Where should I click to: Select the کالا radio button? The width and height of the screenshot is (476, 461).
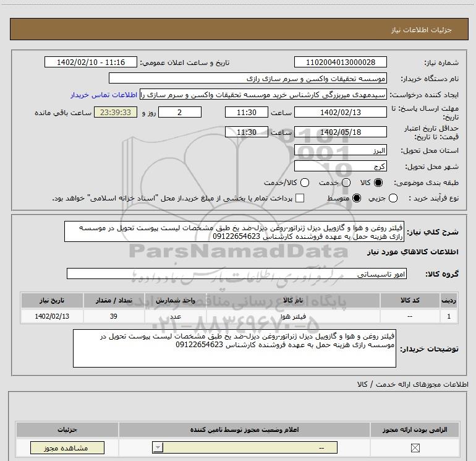coord(378,183)
